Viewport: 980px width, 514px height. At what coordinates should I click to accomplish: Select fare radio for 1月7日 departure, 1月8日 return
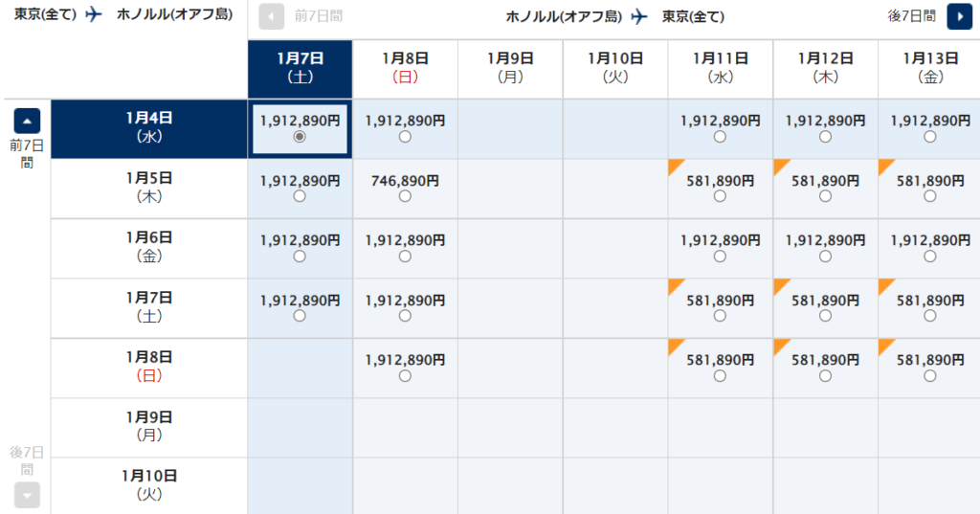[405, 316]
